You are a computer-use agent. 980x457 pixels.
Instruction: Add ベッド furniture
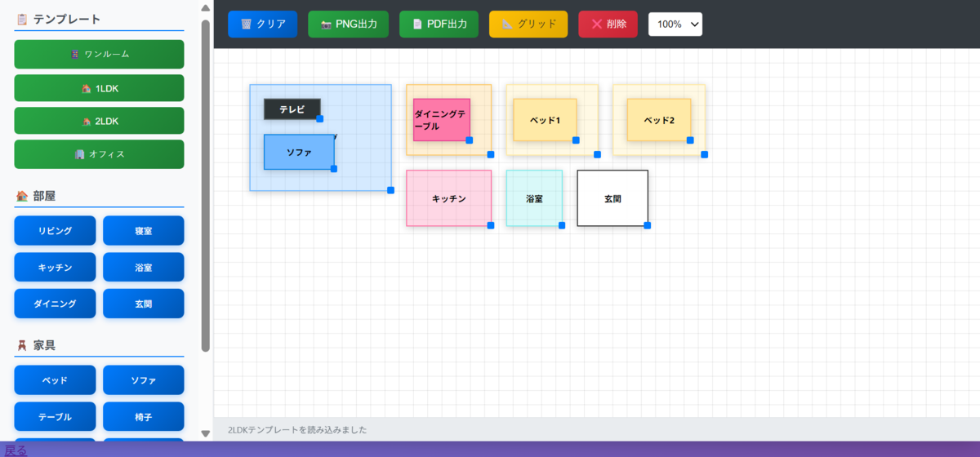55,380
